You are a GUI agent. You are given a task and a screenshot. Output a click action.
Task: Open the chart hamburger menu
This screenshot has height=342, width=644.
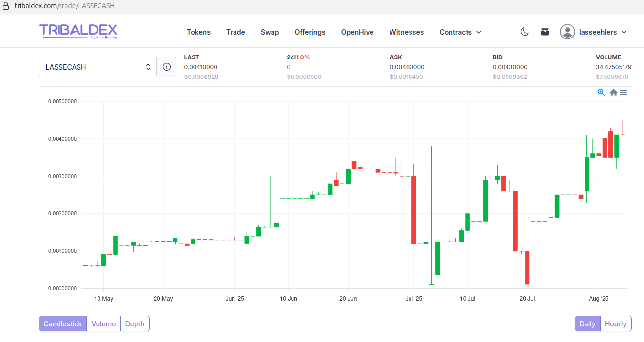tap(624, 92)
